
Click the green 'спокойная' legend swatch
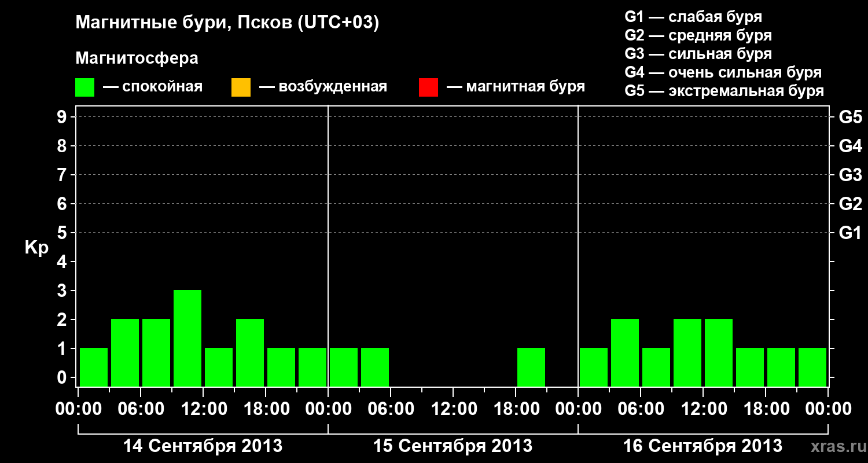click(x=85, y=87)
